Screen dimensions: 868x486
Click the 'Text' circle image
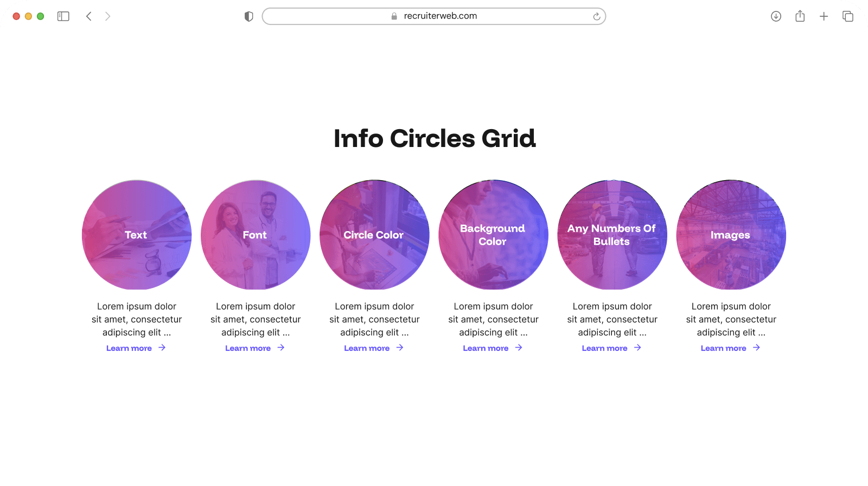click(x=136, y=235)
